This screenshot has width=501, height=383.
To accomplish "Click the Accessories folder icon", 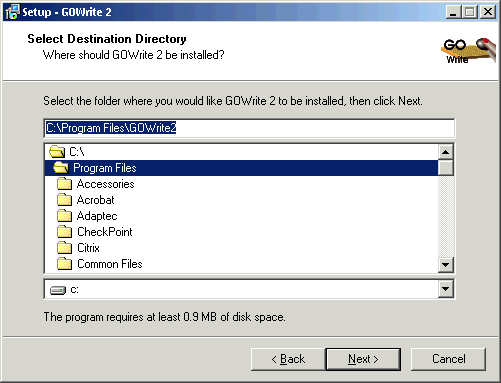I will point(64,184).
